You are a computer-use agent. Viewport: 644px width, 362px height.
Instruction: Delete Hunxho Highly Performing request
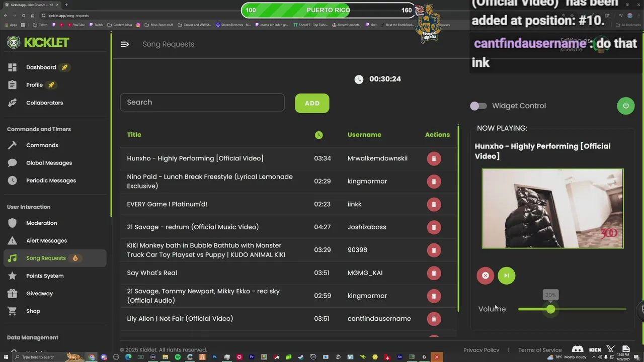pyautogui.click(x=434, y=159)
